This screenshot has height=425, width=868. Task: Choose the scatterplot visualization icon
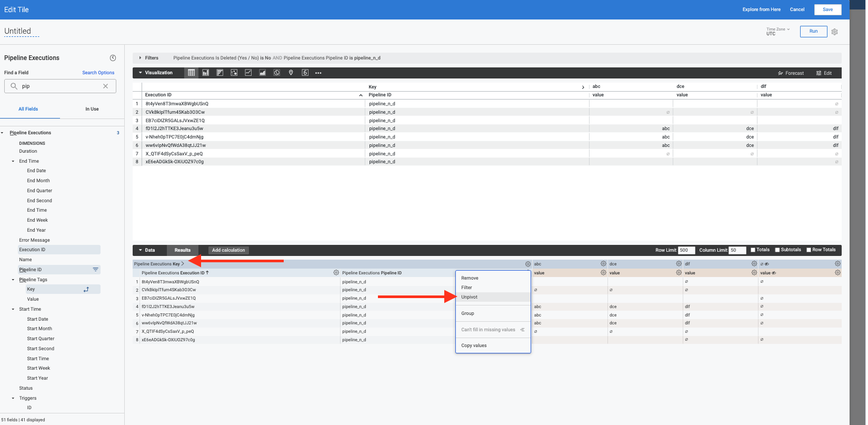click(x=234, y=73)
